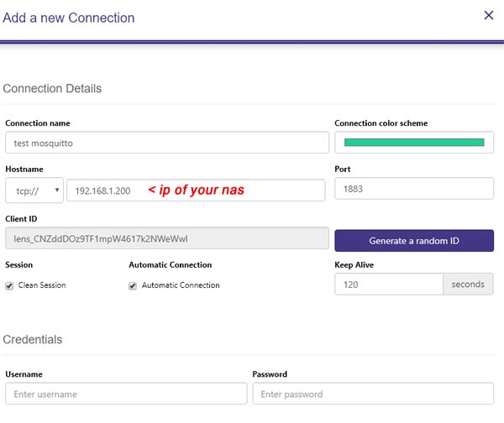Click the red 'ip of your nas' annotation
The image size is (504, 423).
(x=196, y=190)
